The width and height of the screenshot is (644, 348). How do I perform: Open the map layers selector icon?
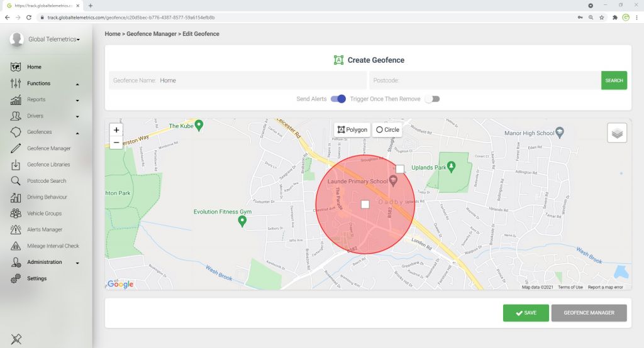(616, 133)
